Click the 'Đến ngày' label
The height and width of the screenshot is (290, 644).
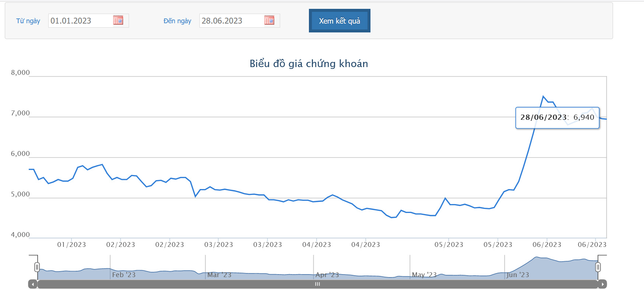177,21
